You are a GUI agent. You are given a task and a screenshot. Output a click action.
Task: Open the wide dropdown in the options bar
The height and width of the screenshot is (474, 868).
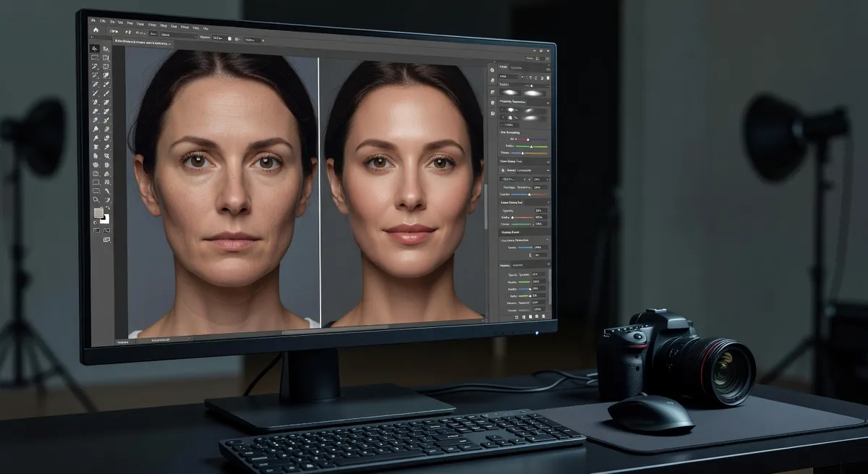179,35
